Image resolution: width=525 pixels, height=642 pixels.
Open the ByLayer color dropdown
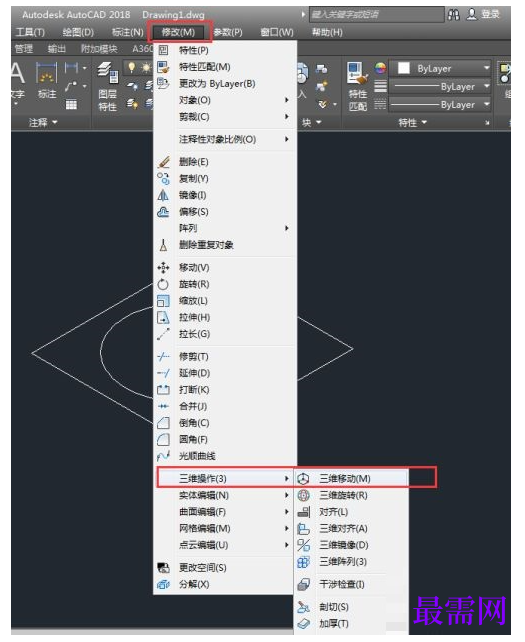tap(440, 68)
